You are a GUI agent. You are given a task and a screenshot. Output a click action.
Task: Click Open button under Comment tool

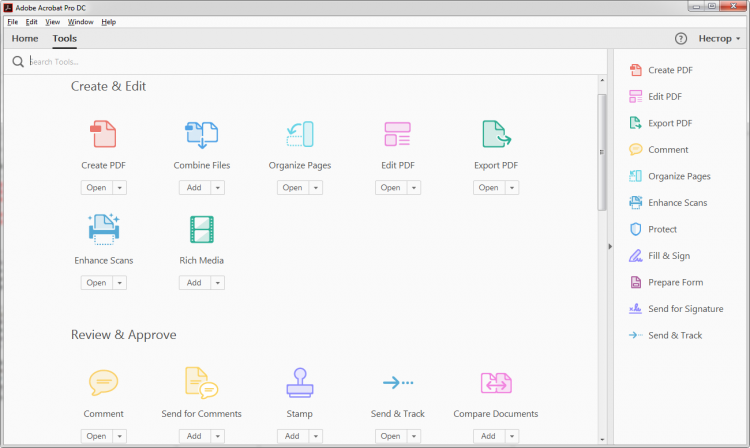(97, 436)
